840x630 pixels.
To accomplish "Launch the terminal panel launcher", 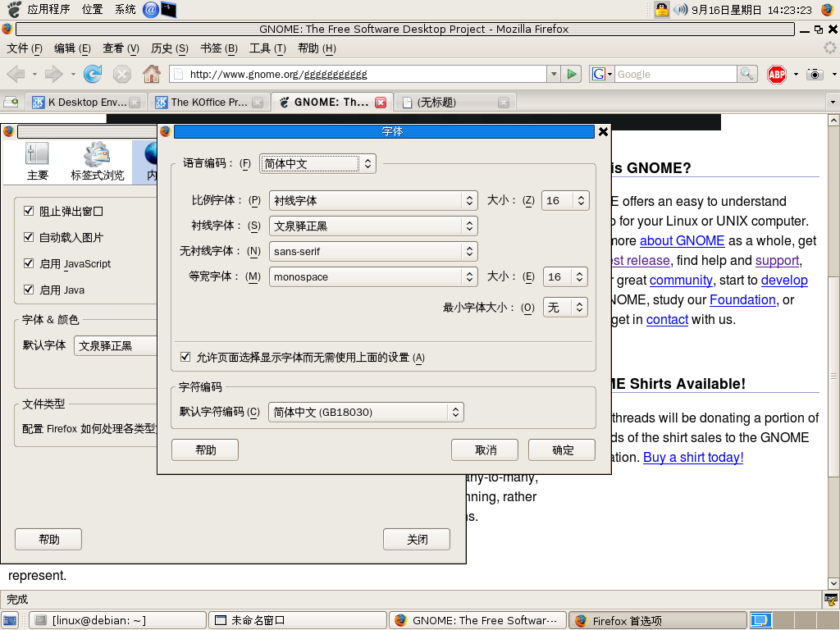I will pyautogui.click(x=168, y=9).
